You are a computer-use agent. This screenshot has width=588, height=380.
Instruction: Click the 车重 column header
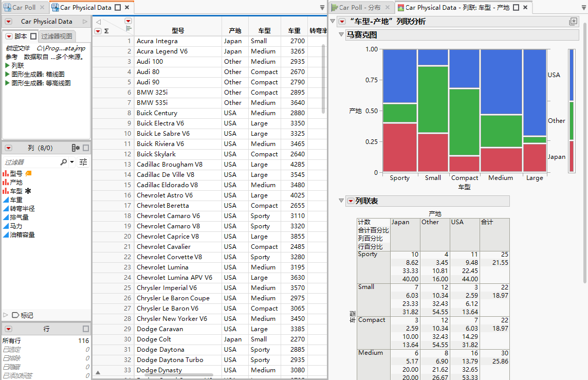[295, 31]
